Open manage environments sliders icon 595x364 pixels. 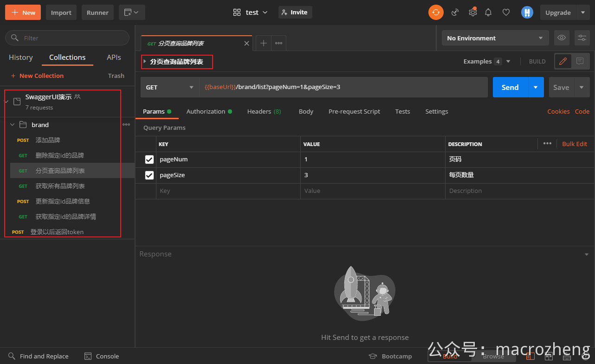click(582, 38)
